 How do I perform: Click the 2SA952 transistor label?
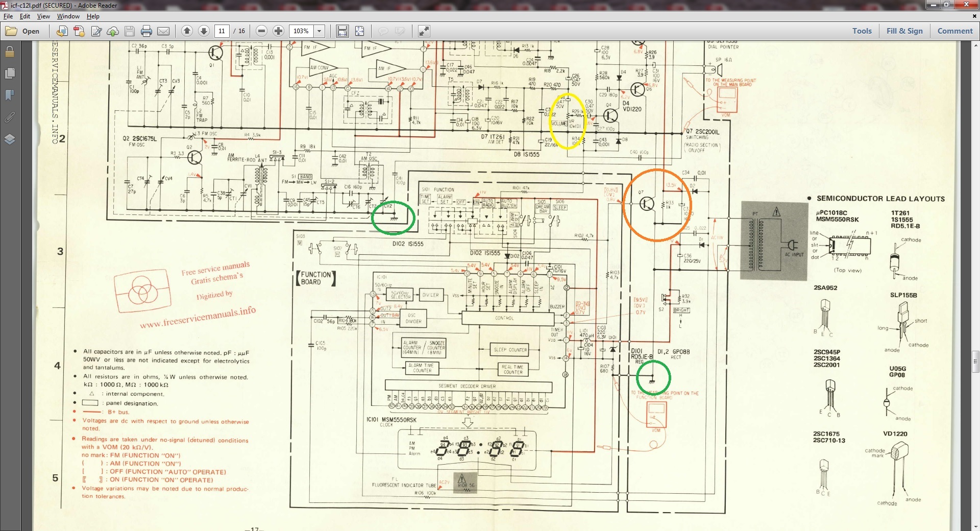pyautogui.click(x=825, y=287)
